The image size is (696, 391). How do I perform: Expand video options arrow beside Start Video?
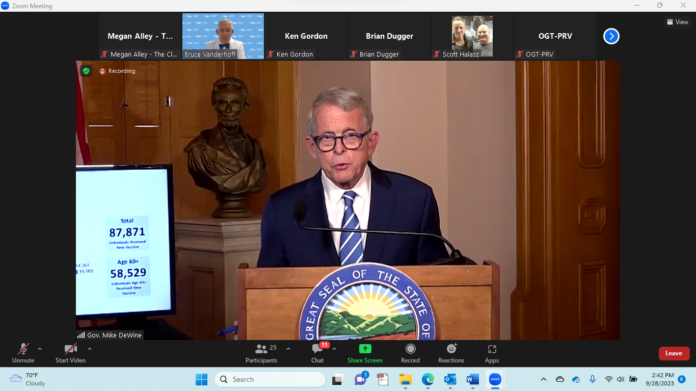[90, 349]
